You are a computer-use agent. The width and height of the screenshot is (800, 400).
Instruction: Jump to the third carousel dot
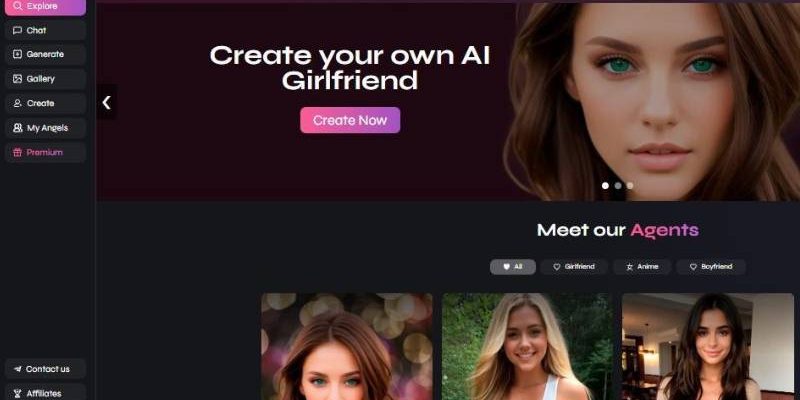point(630,186)
